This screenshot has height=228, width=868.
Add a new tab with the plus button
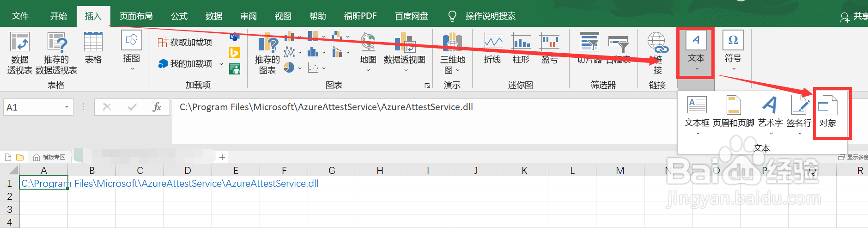pos(222,157)
